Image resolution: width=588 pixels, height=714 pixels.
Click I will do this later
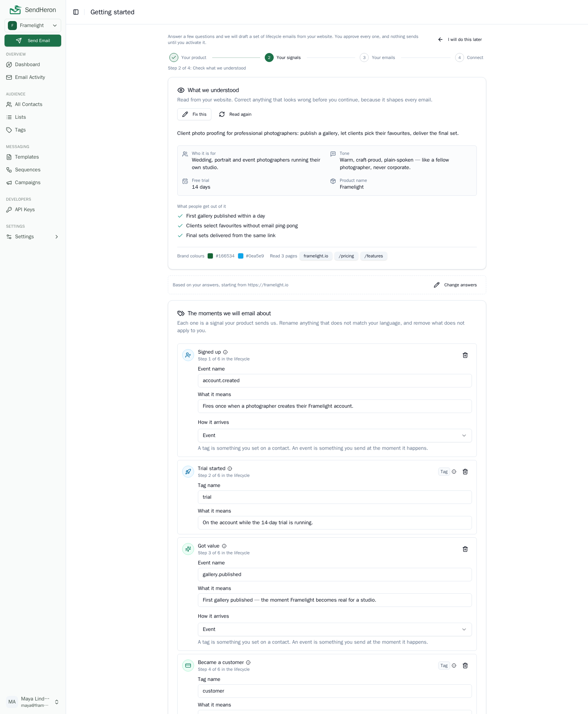coord(460,39)
